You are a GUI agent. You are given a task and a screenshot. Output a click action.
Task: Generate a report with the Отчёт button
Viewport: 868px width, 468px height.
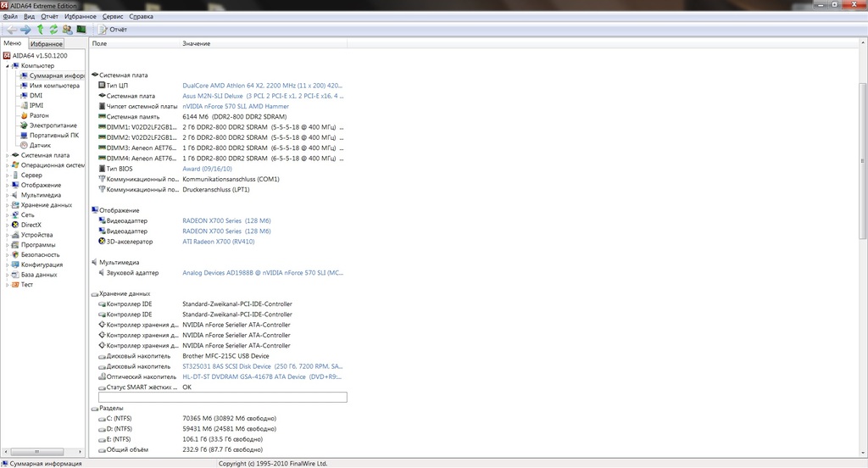pyautogui.click(x=113, y=30)
